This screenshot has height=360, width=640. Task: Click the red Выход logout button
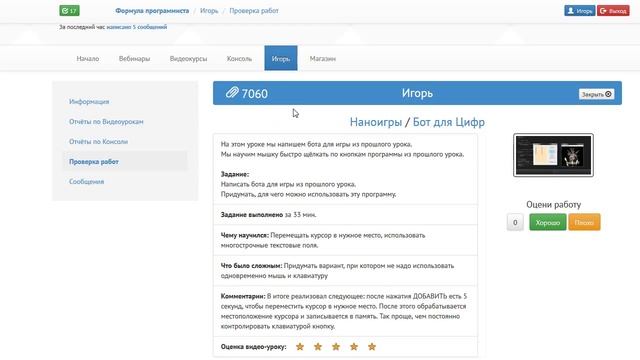tap(613, 11)
